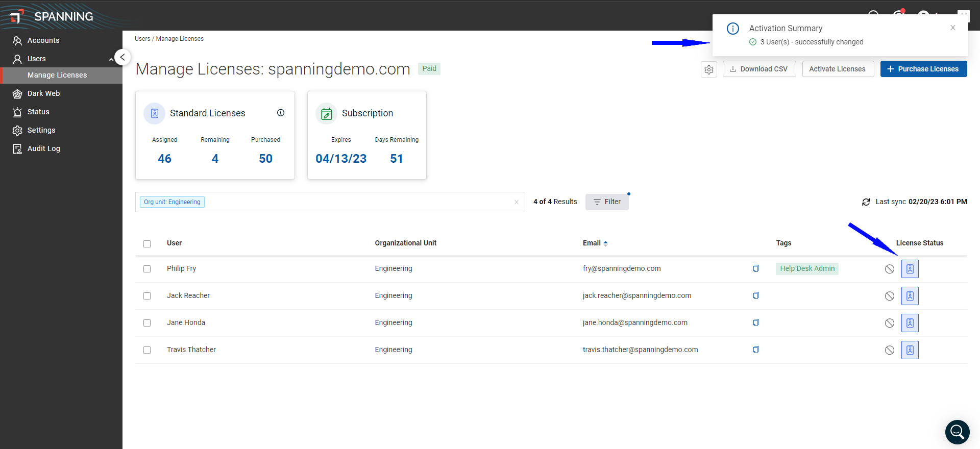The height and width of the screenshot is (449, 980).
Task: Click the Accounts people icon
Action: 17,40
